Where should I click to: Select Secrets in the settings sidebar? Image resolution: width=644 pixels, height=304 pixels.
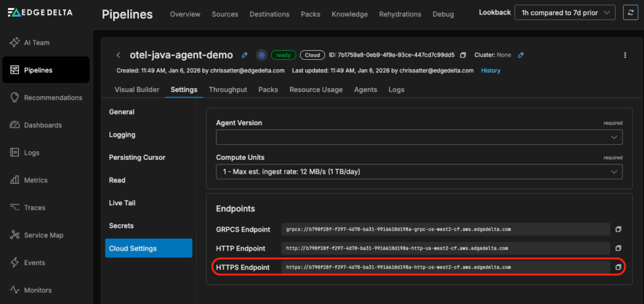click(121, 225)
